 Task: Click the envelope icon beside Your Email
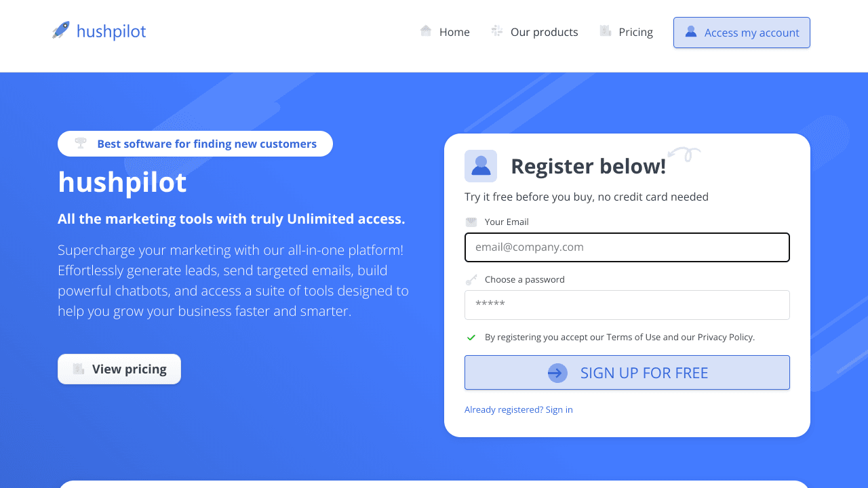pos(471,222)
